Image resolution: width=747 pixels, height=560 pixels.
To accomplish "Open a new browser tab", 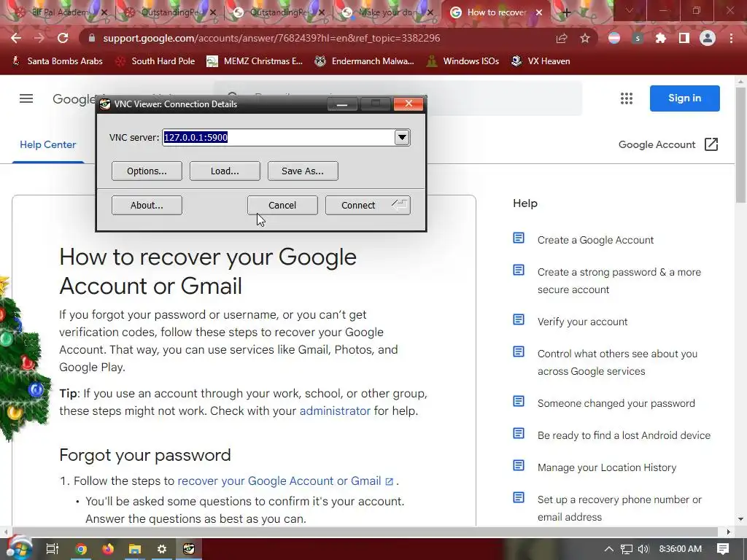I will (566, 12).
